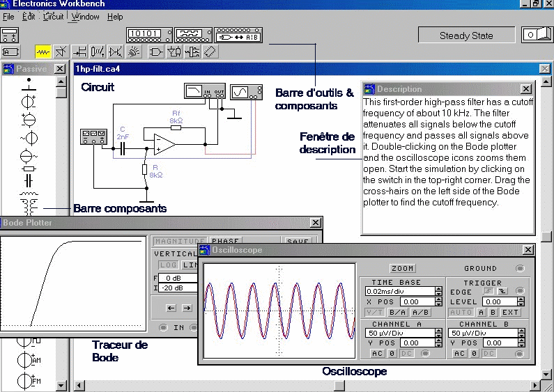Click the ZOOM button on oscilloscope
Screen dimensions: 554x392
tap(402, 268)
